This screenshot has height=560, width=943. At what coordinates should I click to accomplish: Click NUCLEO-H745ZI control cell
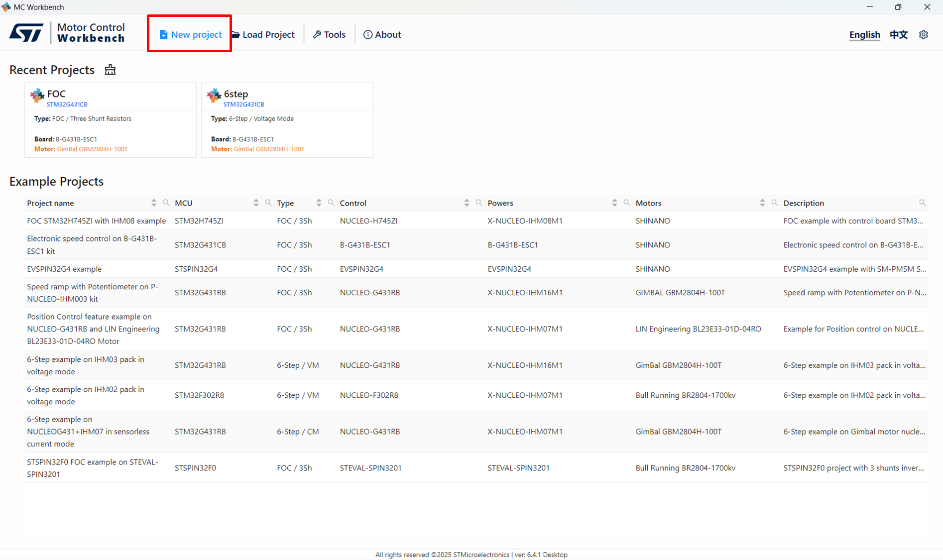click(x=368, y=221)
